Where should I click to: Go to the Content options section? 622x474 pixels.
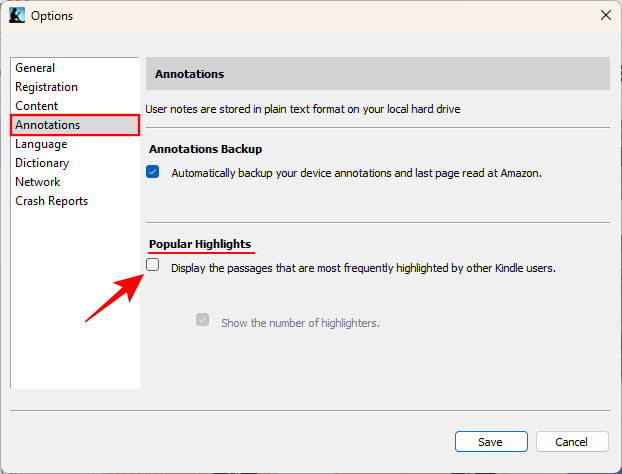click(x=37, y=106)
